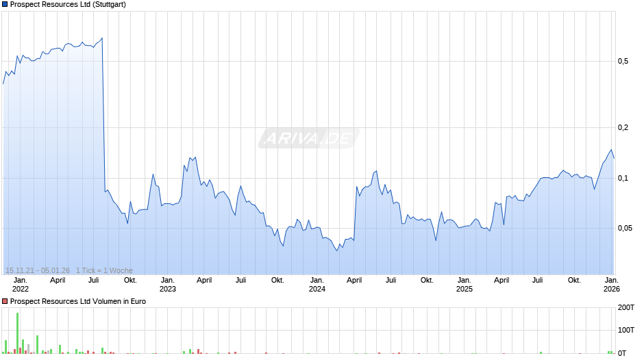Click the '1 Tick = 1 Woche' label

point(104,270)
